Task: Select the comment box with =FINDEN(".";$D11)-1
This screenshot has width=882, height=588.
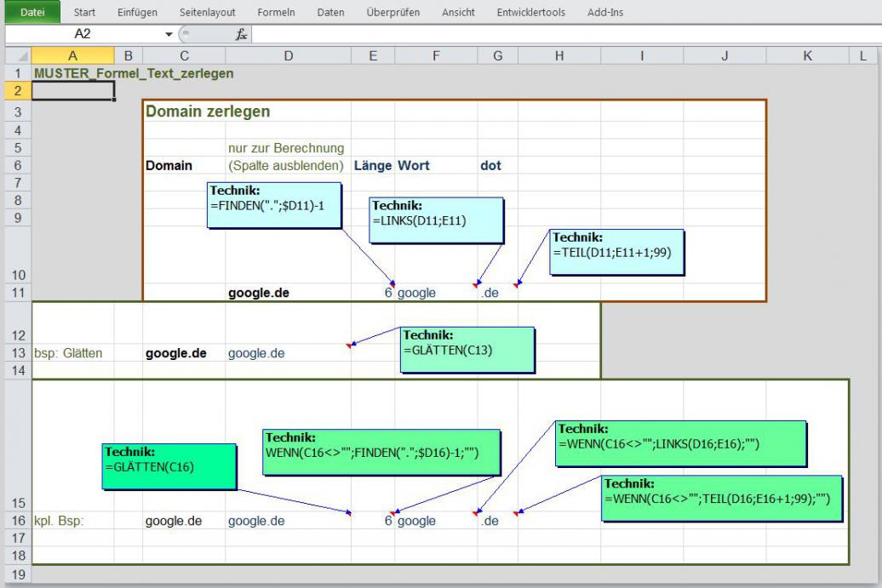Action: (x=274, y=204)
